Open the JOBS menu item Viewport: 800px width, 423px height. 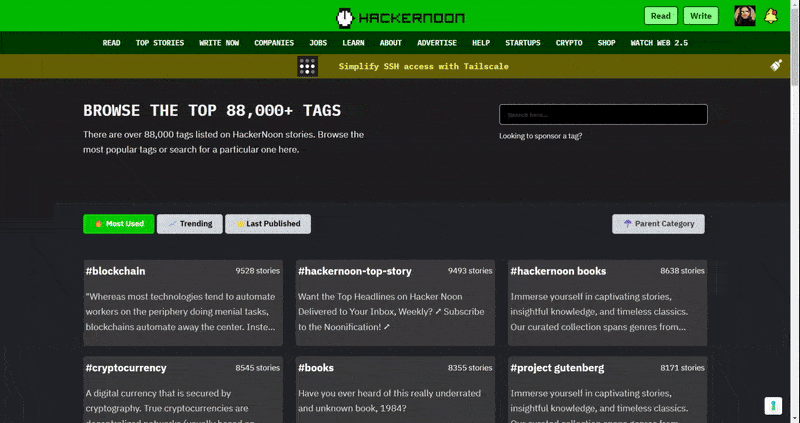point(318,43)
